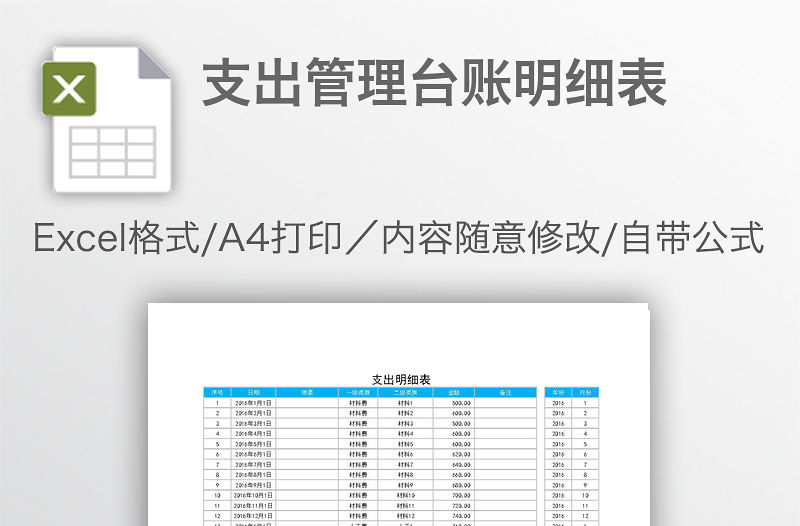
Task: Select the 材料1 subcategory cell
Action: [406, 403]
